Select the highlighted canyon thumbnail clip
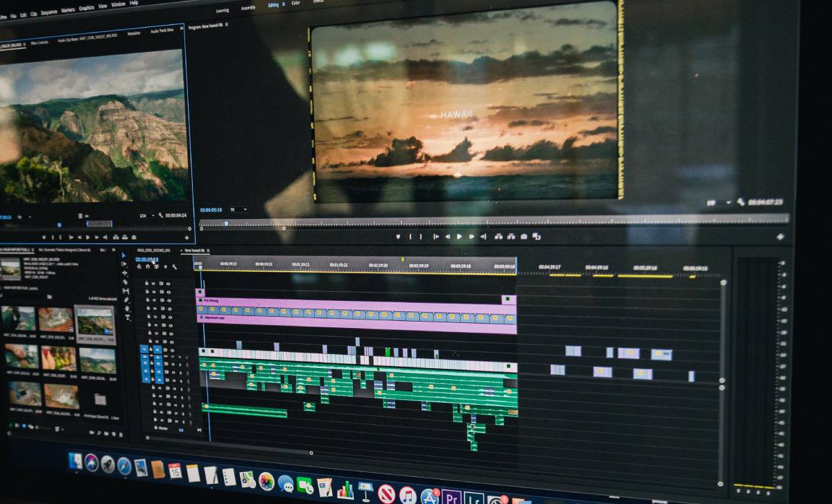Image resolution: width=832 pixels, height=504 pixels. (x=95, y=321)
